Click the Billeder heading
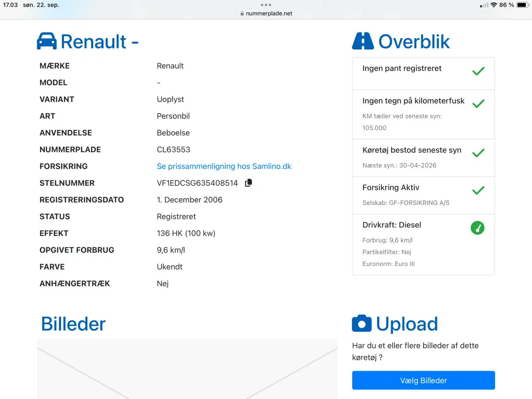Viewport: 532px width, 399px height. [x=73, y=324]
